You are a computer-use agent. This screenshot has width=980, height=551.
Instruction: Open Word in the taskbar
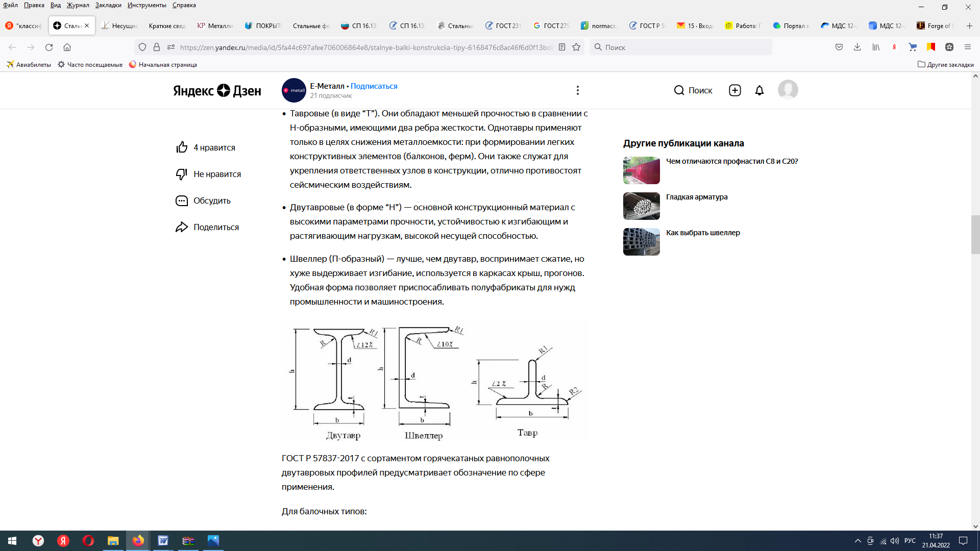click(x=163, y=541)
